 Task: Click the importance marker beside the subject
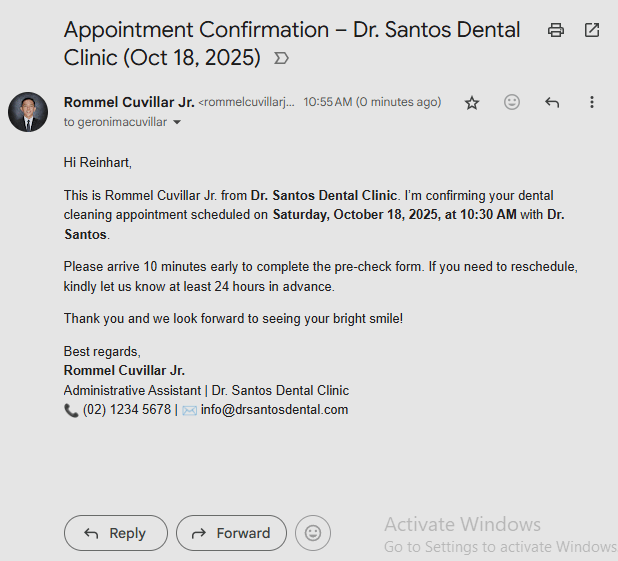pos(281,59)
